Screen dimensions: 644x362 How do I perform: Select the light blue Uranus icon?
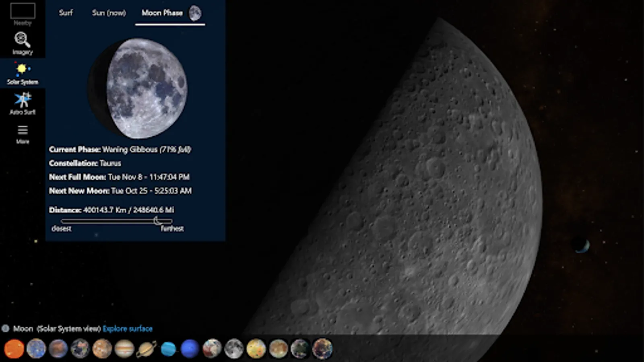(x=168, y=348)
